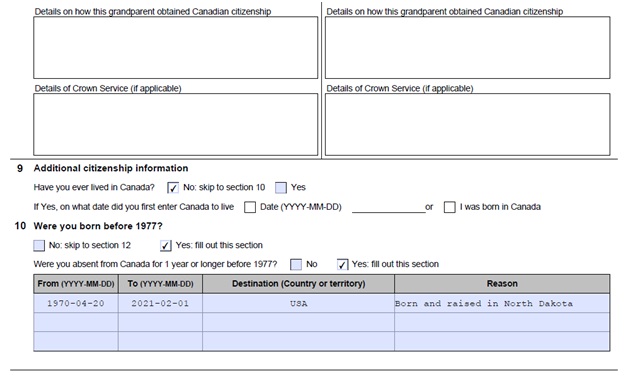
Task: Click the 'Were you born before 1977?' heading
Action: coord(98,226)
